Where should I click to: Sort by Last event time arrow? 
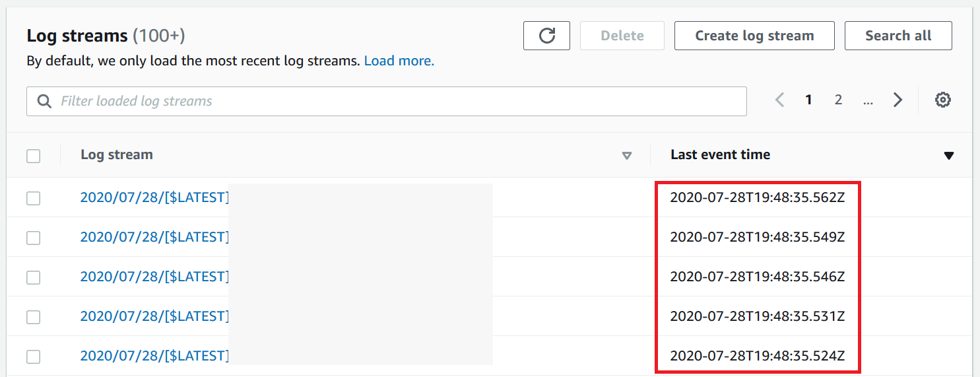point(949,156)
